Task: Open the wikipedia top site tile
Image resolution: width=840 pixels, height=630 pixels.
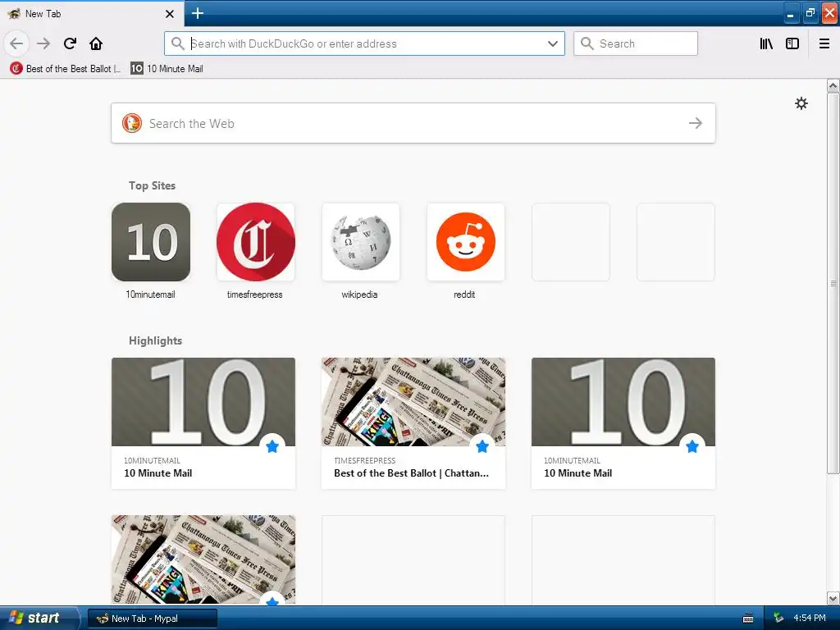Action: 361,242
